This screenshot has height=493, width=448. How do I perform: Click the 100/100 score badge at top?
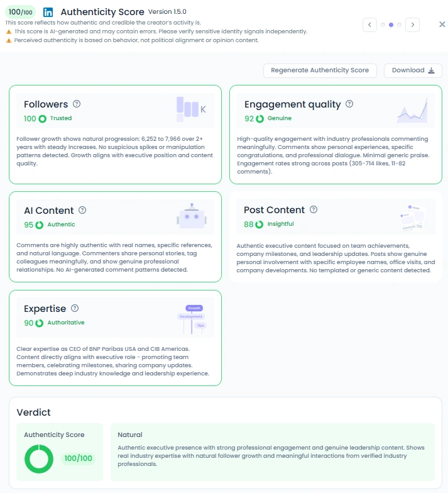(20, 12)
